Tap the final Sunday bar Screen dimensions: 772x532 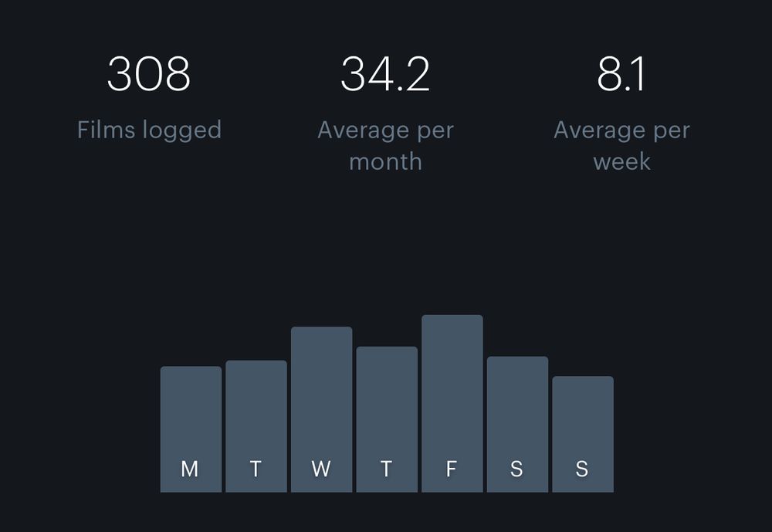tap(583, 434)
